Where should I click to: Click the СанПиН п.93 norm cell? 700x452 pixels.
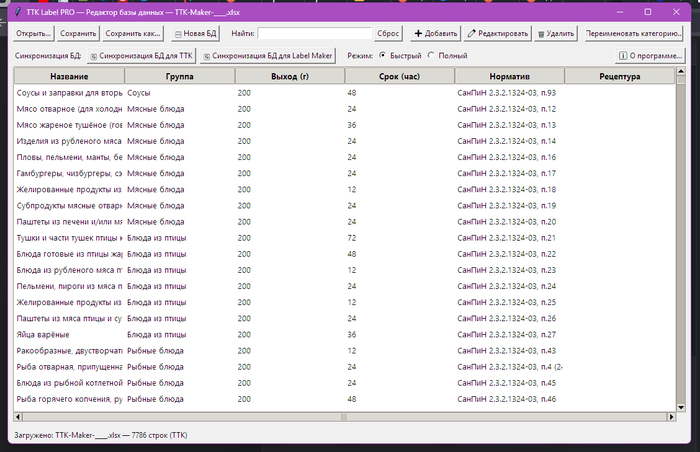pos(507,93)
